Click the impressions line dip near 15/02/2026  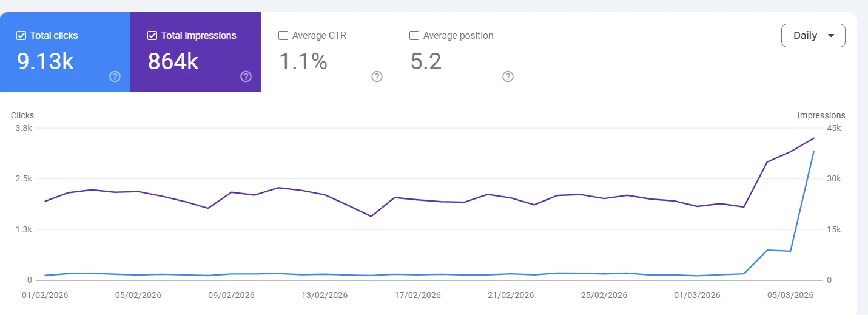click(x=371, y=216)
